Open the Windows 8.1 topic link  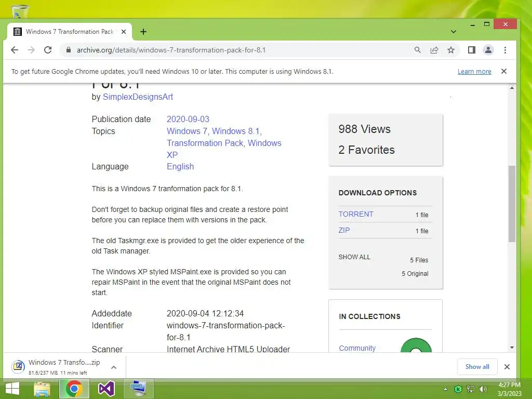[236, 131]
